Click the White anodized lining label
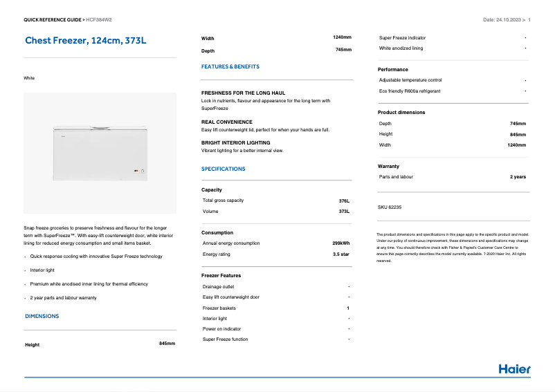 point(401,48)
